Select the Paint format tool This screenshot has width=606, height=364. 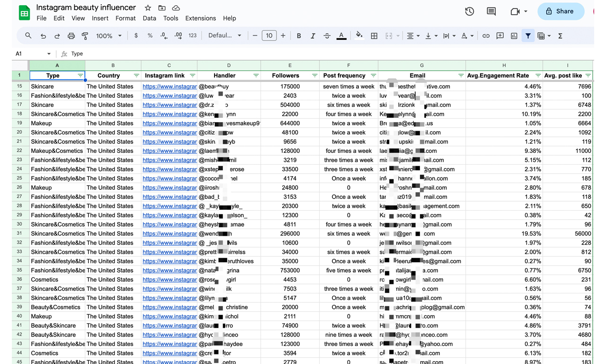(85, 36)
